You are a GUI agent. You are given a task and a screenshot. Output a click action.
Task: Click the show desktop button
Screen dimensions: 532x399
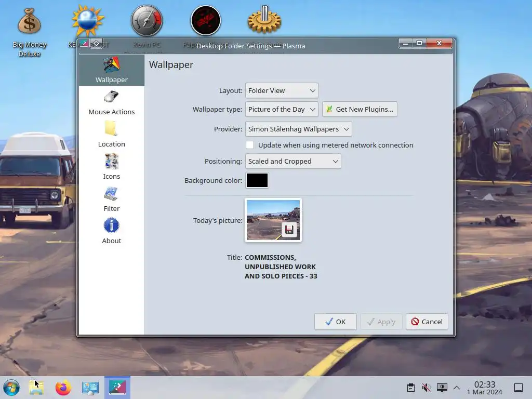pyautogui.click(x=518, y=388)
